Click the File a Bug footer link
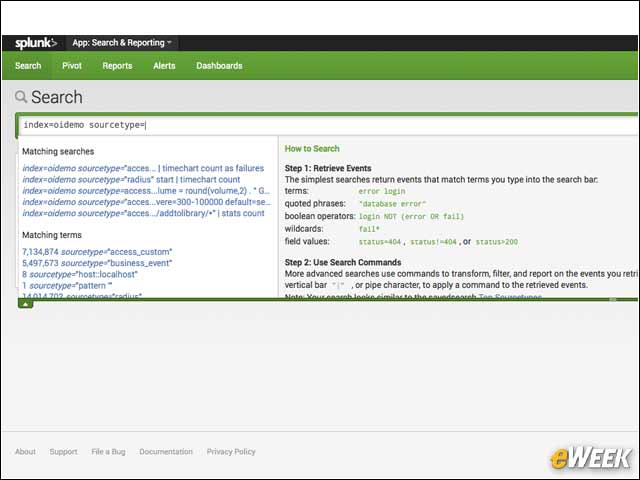 coord(108,451)
